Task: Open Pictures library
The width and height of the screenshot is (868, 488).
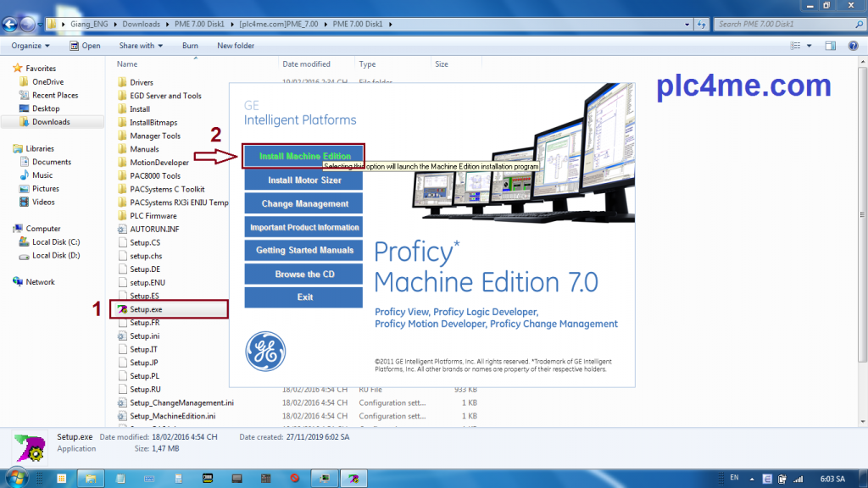Action: click(46, 189)
